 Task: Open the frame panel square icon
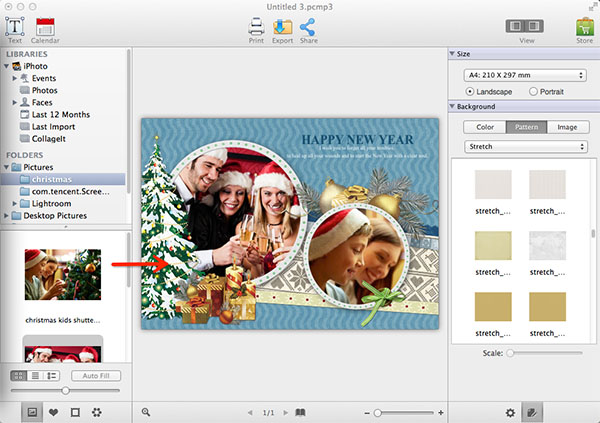[x=75, y=412]
